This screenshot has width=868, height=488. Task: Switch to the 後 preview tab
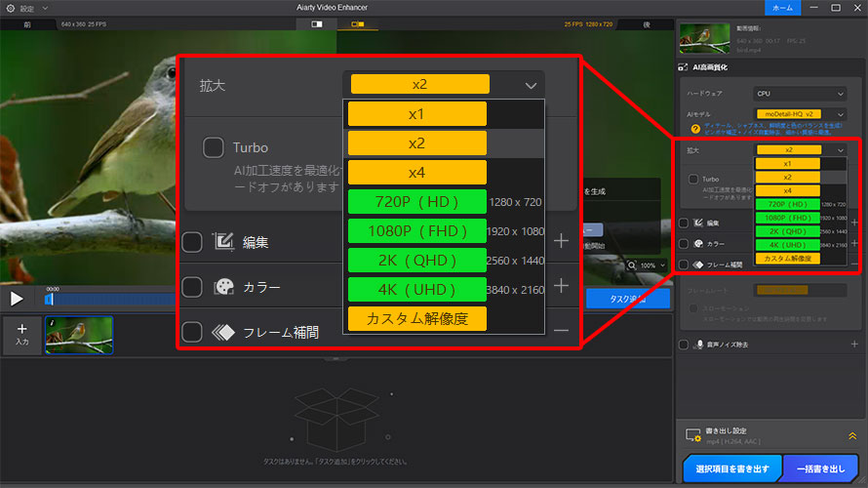pyautogui.click(x=646, y=24)
